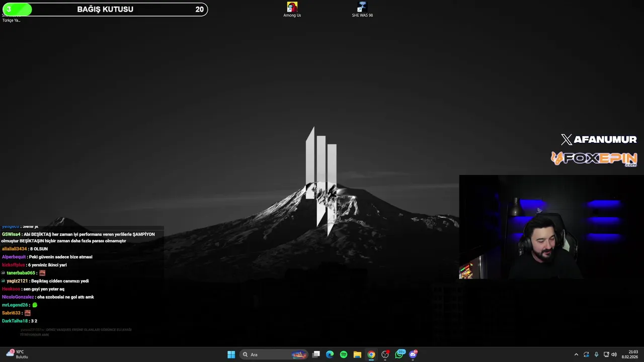Viewport: 644px width, 362px height.
Task: Click Heskooo's message "sen gsyi yen yeter aq"
Action: pos(44,289)
